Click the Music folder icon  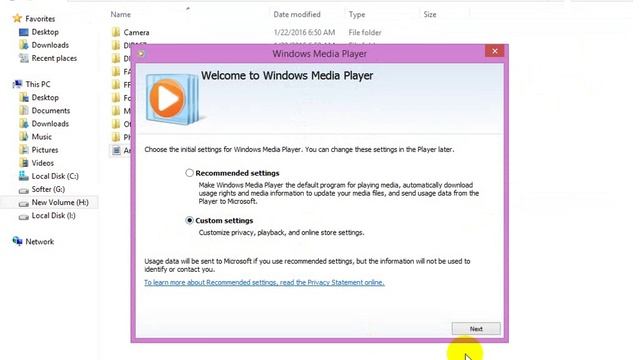click(24, 137)
